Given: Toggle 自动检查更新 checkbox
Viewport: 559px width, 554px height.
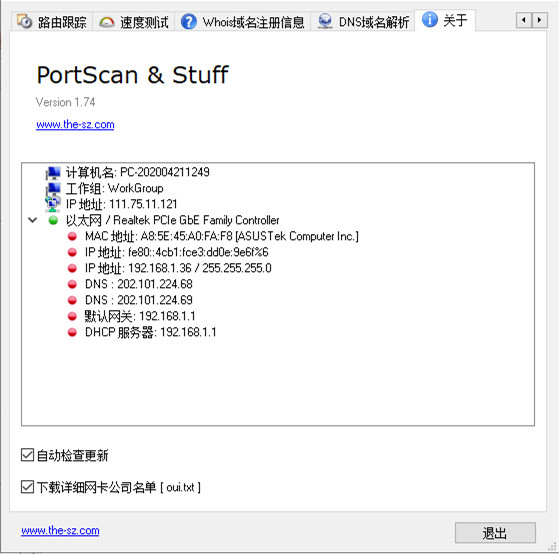Looking at the screenshot, I should coord(27,455).
